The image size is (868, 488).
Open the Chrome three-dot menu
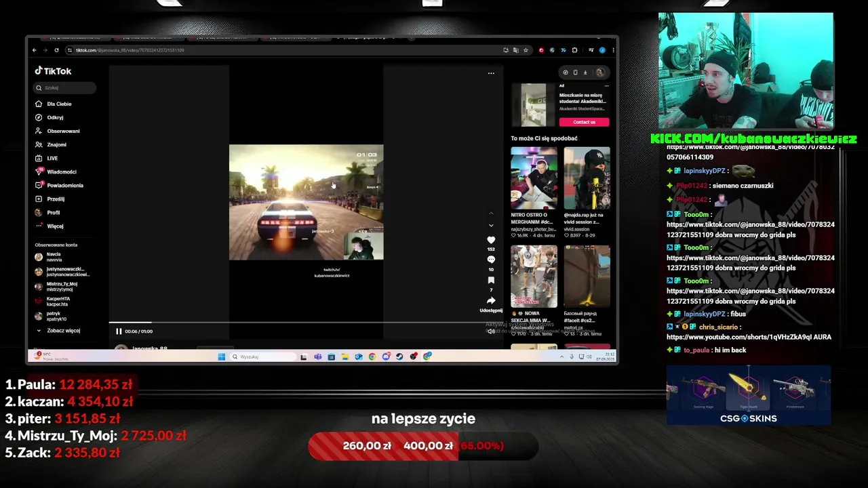point(613,50)
